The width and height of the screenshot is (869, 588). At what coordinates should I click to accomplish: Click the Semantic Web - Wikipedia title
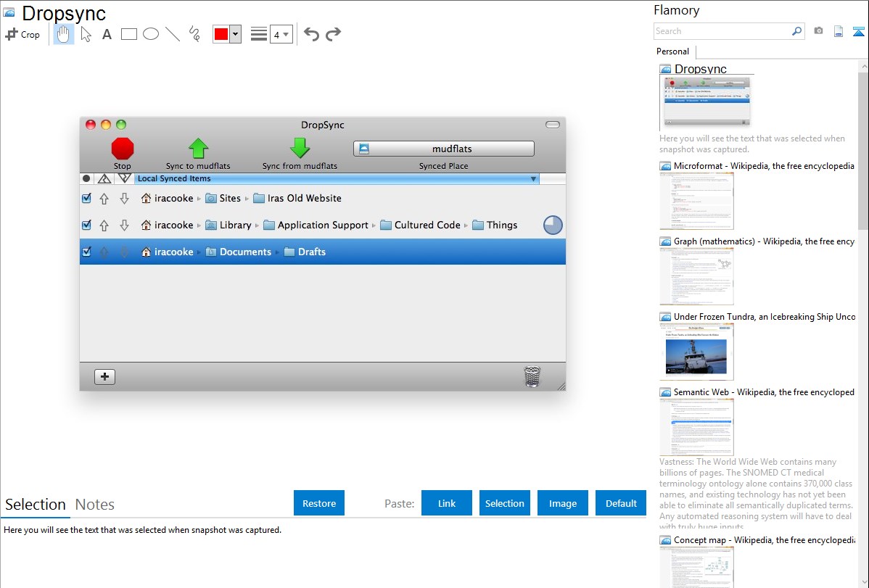pos(764,392)
